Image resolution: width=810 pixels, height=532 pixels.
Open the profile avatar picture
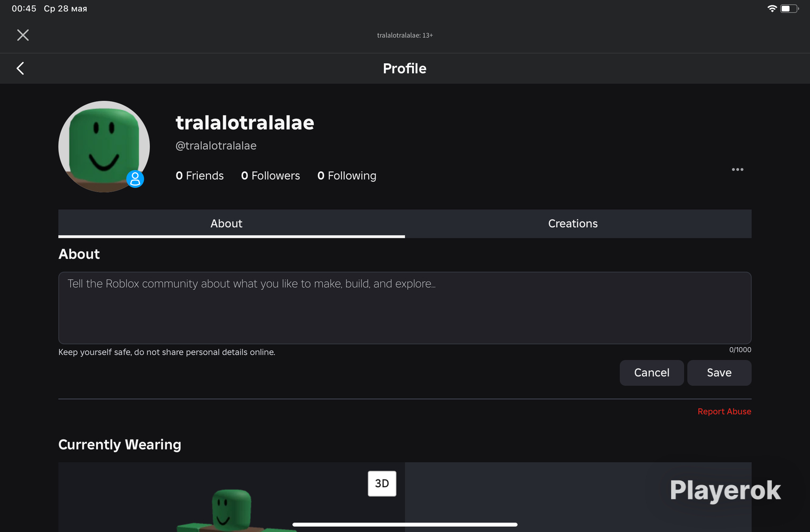click(104, 146)
